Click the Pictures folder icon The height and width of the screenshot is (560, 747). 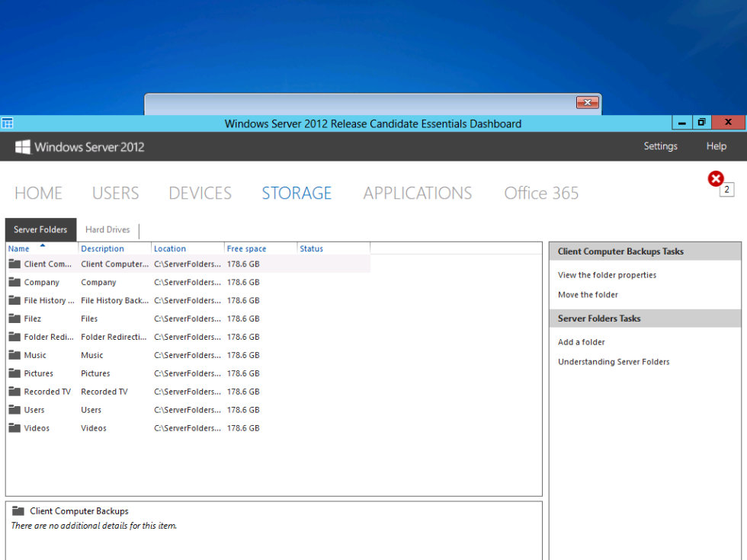click(x=15, y=373)
